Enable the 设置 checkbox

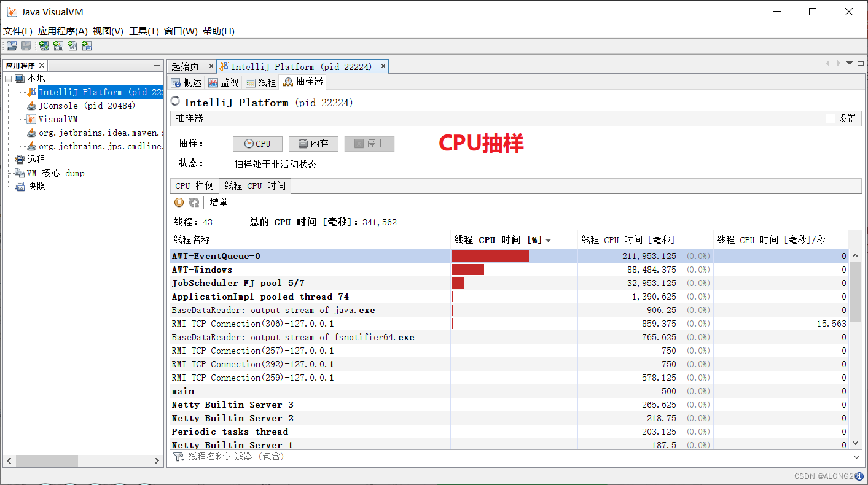(x=831, y=118)
